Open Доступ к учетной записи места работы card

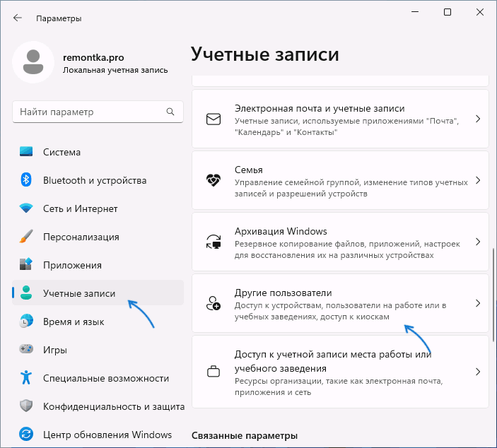point(340,372)
